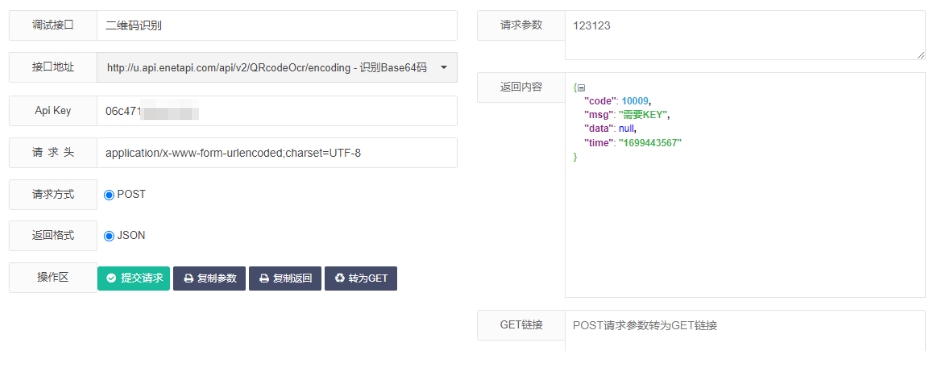Focus the 请求头 content-type input
The height and width of the screenshot is (374, 934).
coord(277,153)
